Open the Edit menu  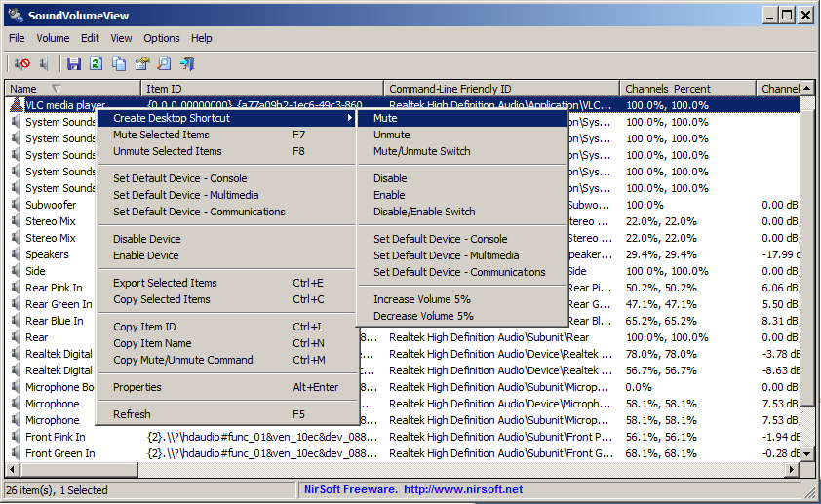pos(90,38)
